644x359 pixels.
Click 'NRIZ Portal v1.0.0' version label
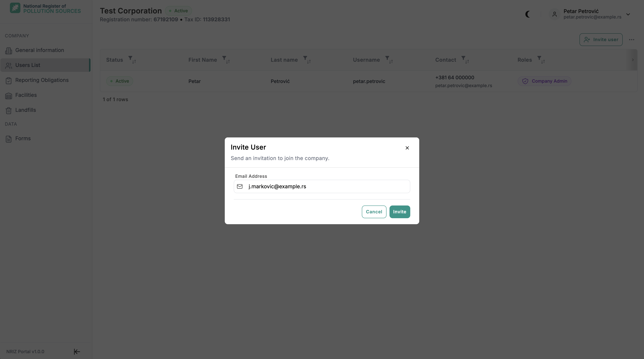point(25,352)
